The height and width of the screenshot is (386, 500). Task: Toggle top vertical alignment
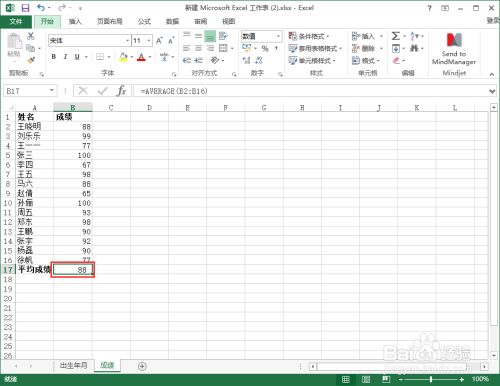click(x=187, y=36)
